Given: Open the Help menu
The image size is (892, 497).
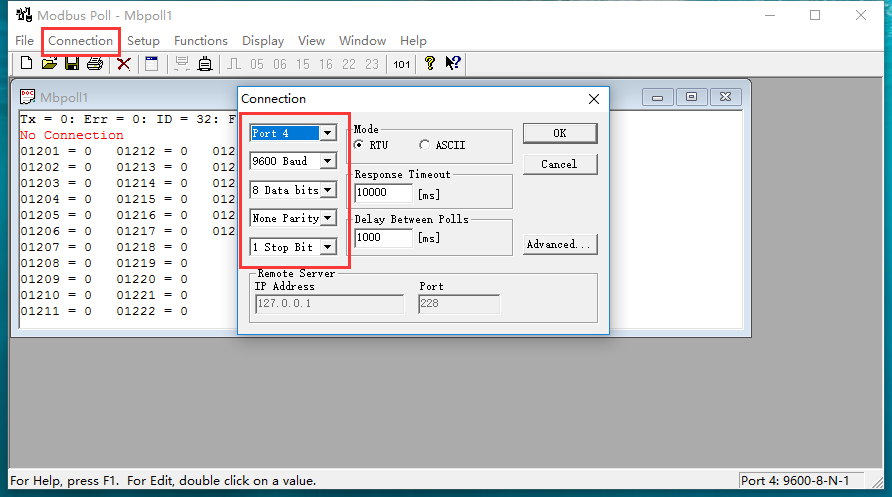Looking at the screenshot, I should point(413,41).
